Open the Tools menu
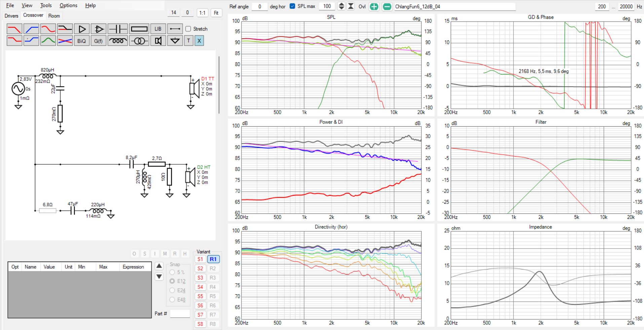644x330 pixels. tap(46, 5)
